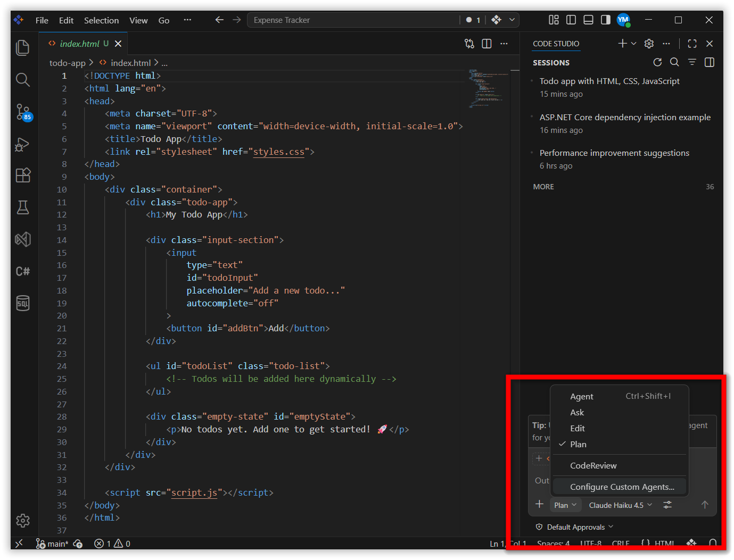Open the Default Approvals dropdown
Image resolution: width=734 pixels, height=560 pixels.
pos(575,527)
